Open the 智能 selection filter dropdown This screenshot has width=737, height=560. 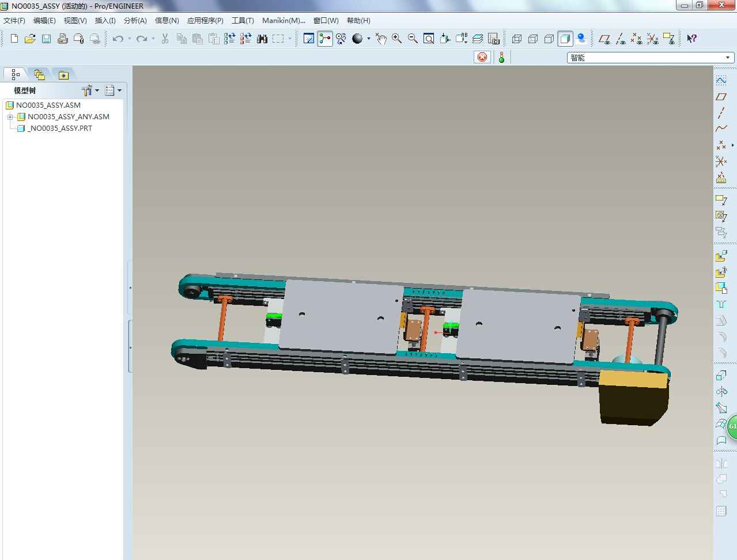(728, 58)
